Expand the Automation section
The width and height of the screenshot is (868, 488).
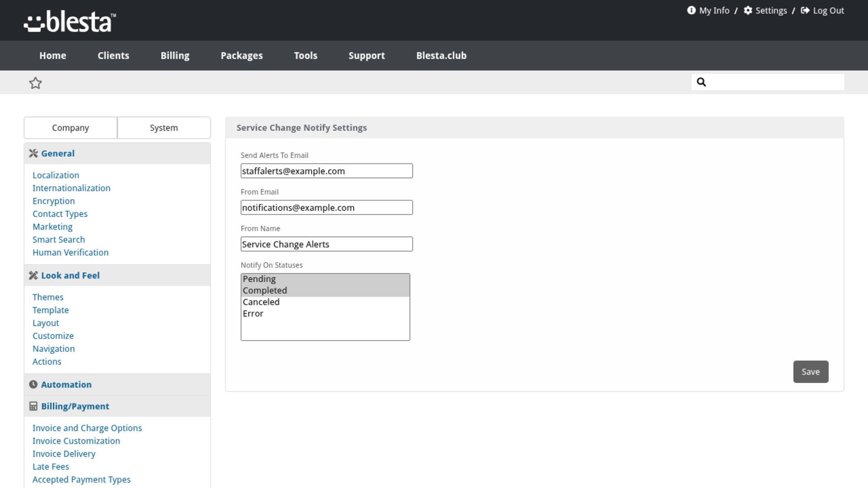tap(117, 385)
